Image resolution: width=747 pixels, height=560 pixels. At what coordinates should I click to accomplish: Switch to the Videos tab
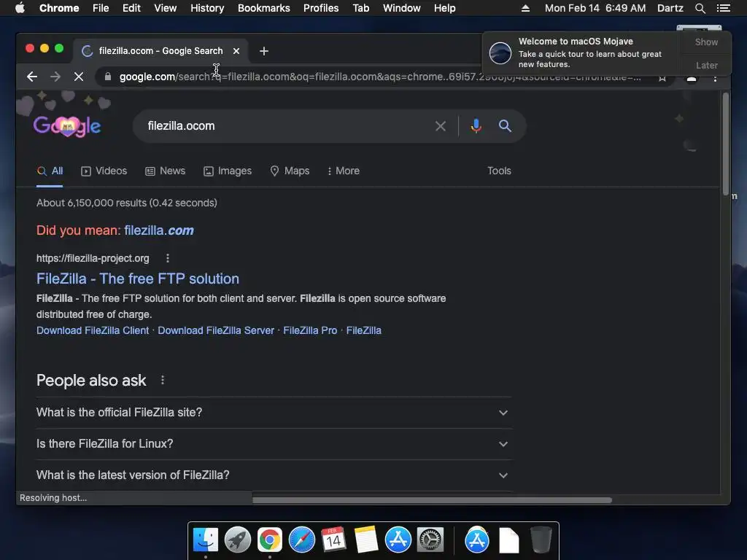tap(104, 171)
